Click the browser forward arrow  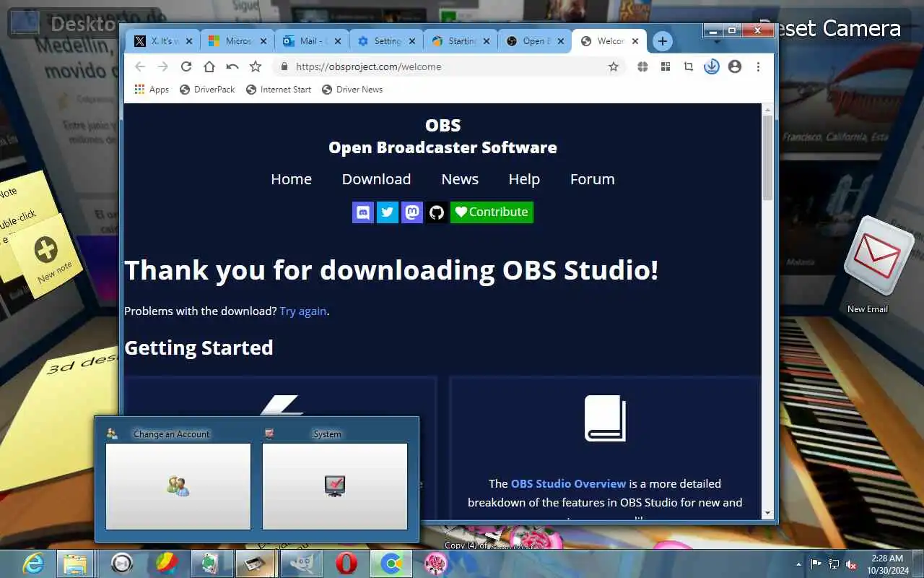163,66
